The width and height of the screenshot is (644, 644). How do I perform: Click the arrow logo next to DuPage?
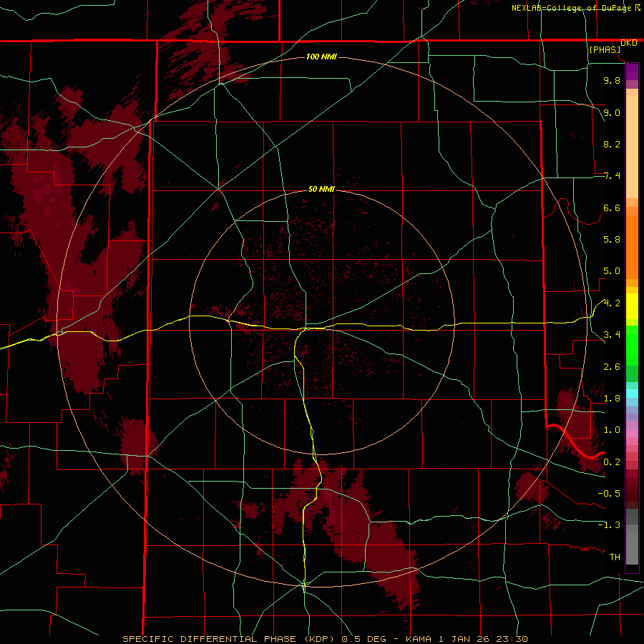[x=638, y=7]
